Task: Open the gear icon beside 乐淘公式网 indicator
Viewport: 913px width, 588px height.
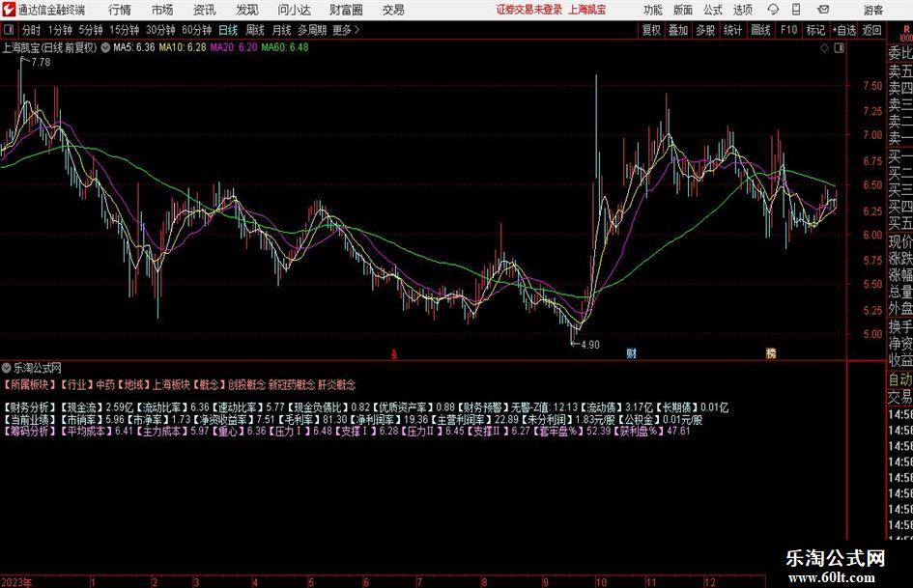Action: point(7,368)
